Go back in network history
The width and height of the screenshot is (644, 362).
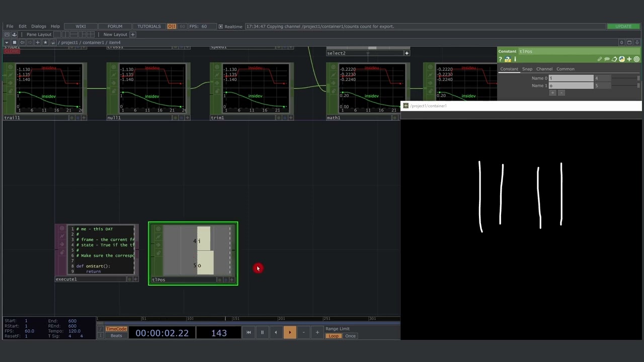click(x=22, y=42)
